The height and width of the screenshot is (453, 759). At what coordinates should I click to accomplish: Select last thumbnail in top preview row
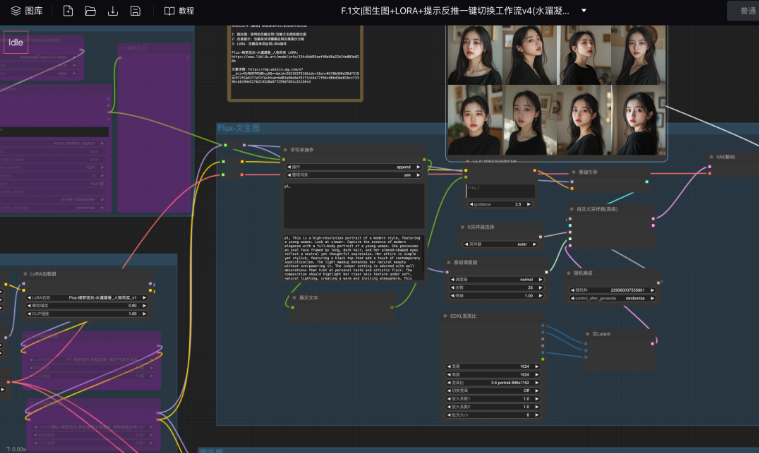coord(638,55)
